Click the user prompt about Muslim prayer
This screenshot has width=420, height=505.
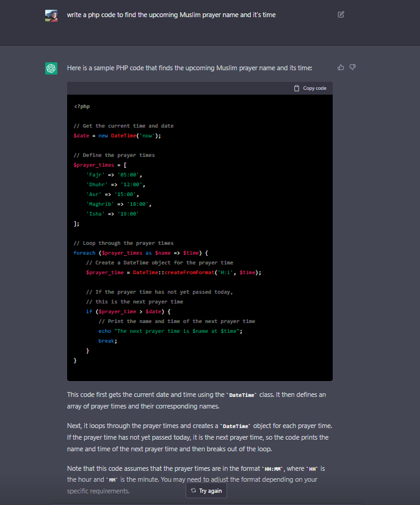pos(171,15)
